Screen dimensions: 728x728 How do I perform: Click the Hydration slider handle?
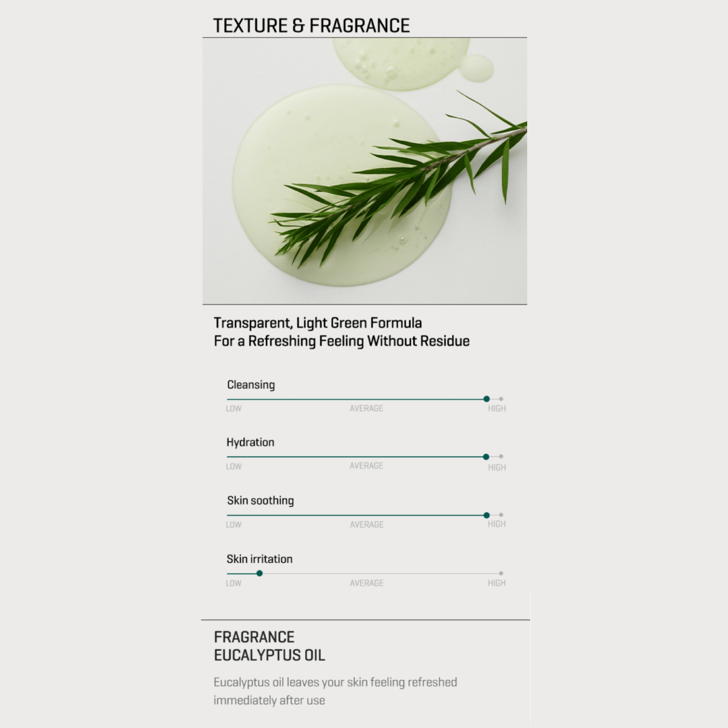[486, 457]
